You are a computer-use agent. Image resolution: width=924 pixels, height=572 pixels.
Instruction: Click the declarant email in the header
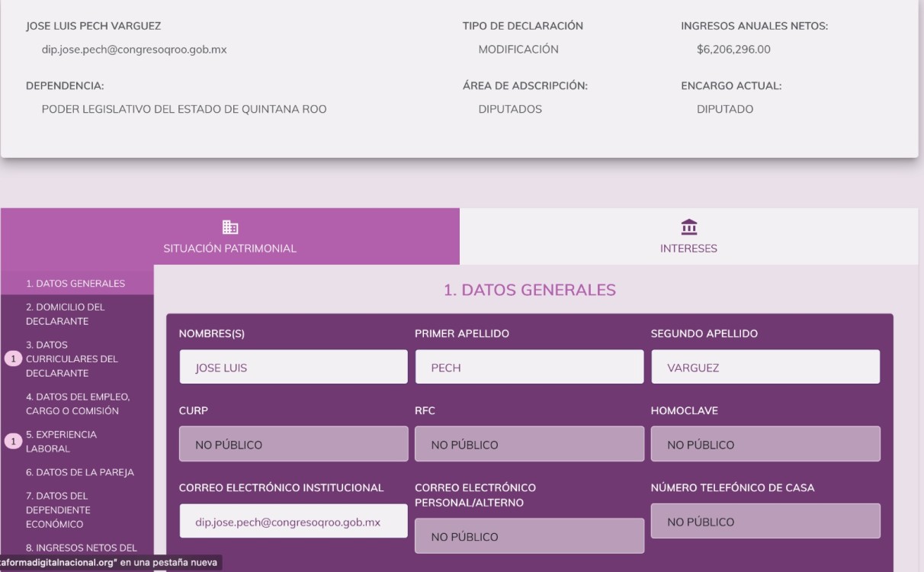(x=134, y=50)
